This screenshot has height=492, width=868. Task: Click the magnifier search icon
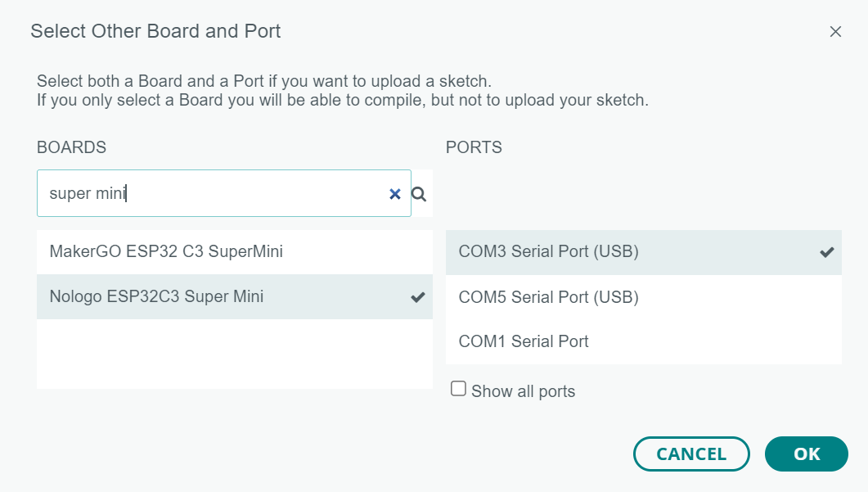click(419, 194)
